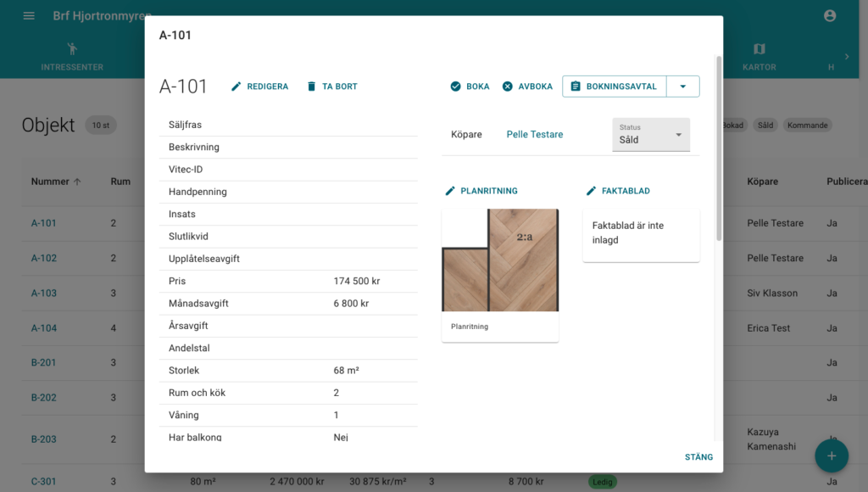
Task: Click the Beskrivning row label
Action: pyautogui.click(x=194, y=148)
